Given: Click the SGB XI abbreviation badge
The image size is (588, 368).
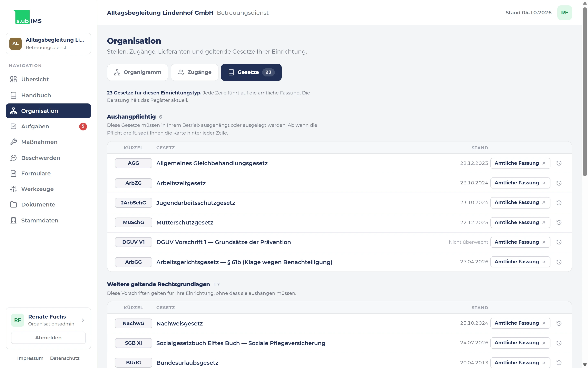Looking at the screenshot, I should click(133, 343).
